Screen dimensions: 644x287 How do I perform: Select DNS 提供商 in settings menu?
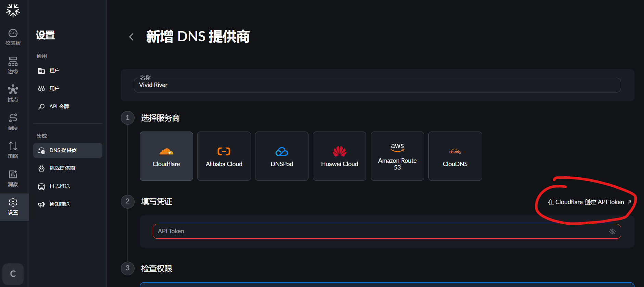[x=68, y=150]
